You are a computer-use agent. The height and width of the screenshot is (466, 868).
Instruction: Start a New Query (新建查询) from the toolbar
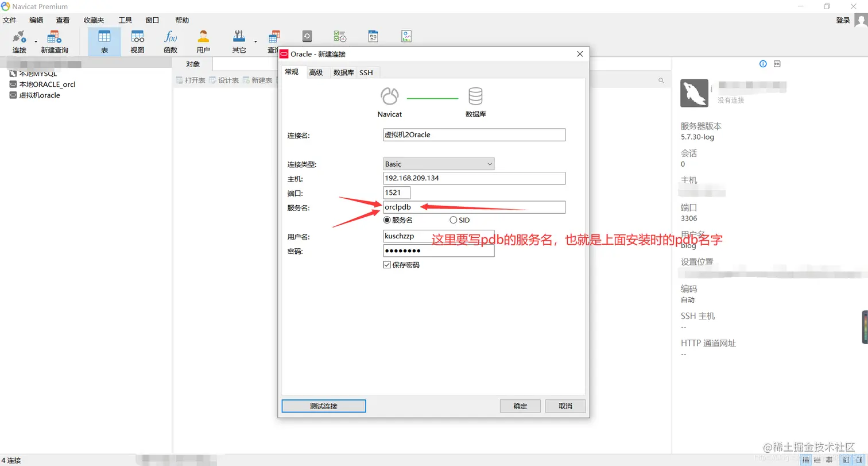[x=55, y=41]
